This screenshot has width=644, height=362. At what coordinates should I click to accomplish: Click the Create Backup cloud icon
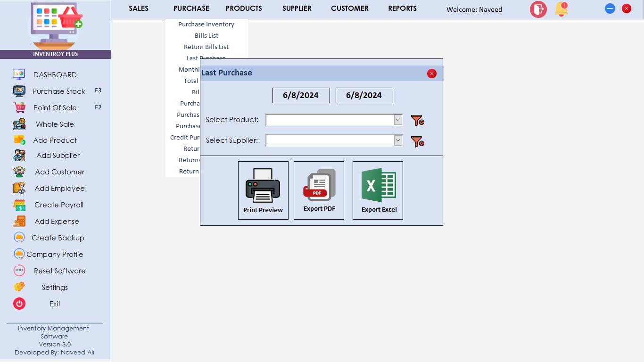coord(19,238)
